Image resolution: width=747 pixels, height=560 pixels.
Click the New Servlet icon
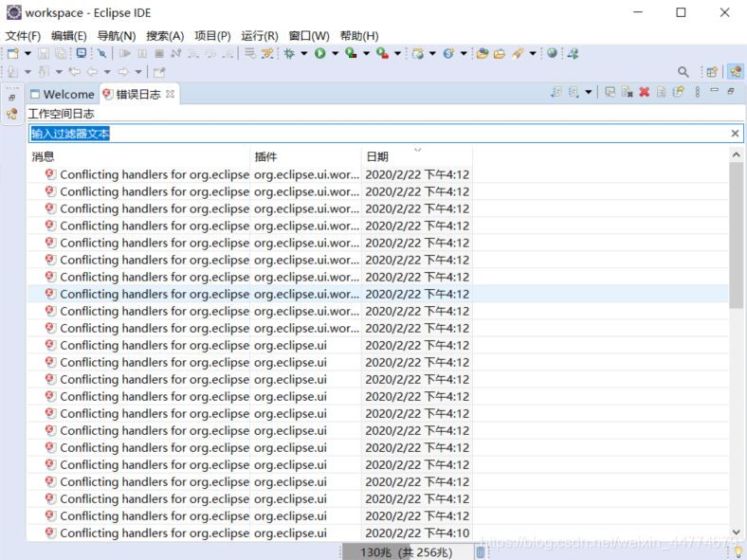(448, 53)
